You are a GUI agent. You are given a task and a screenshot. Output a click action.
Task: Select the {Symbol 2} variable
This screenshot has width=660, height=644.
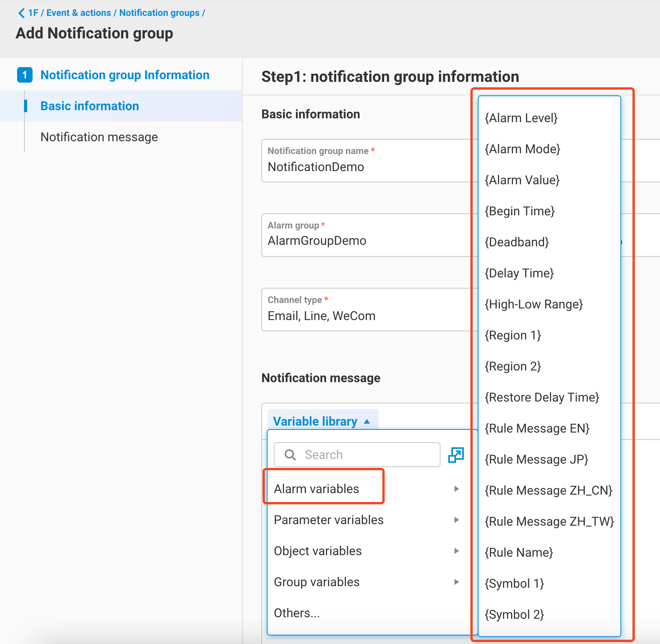[x=515, y=615]
